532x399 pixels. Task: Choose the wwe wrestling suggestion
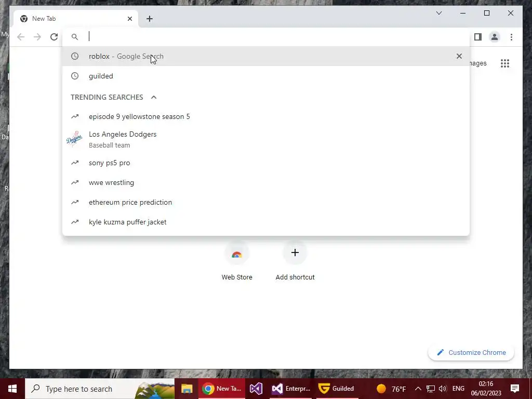(266, 182)
